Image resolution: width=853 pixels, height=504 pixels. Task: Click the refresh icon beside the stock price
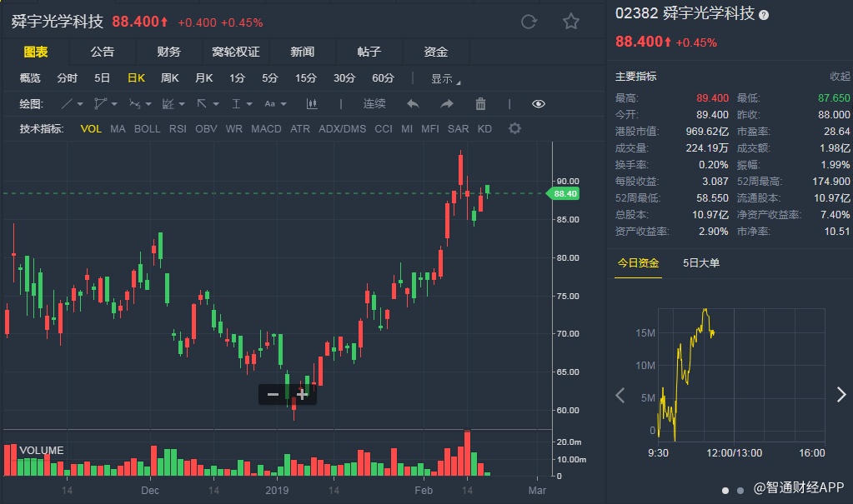click(x=528, y=22)
